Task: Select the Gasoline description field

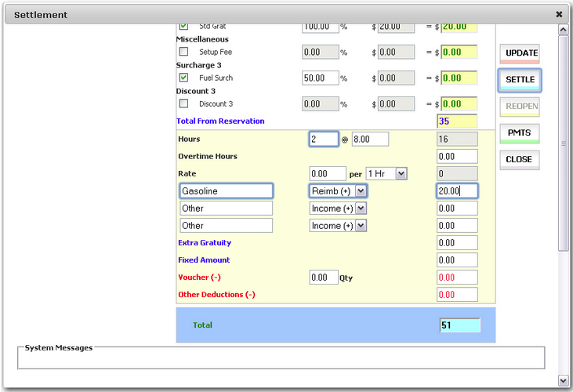Action: coord(226,191)
